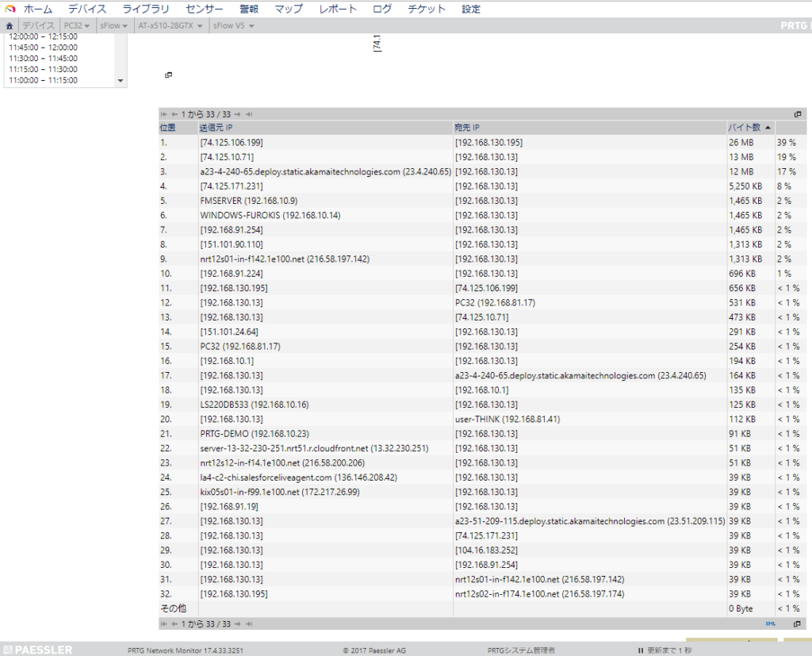Go to next page in bottom pager
Image resolution: width=812 pixels, height=656 pixels.
pos(237,624)
